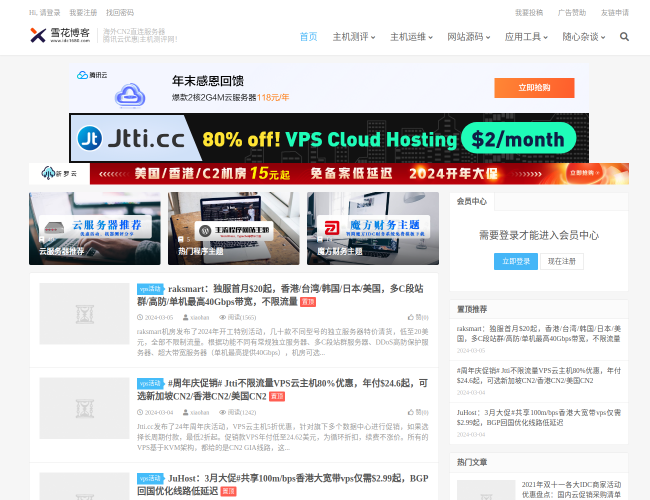Click the Jtti article author person icon
This screenshot has height=500, width=650.
coord(186,413)
